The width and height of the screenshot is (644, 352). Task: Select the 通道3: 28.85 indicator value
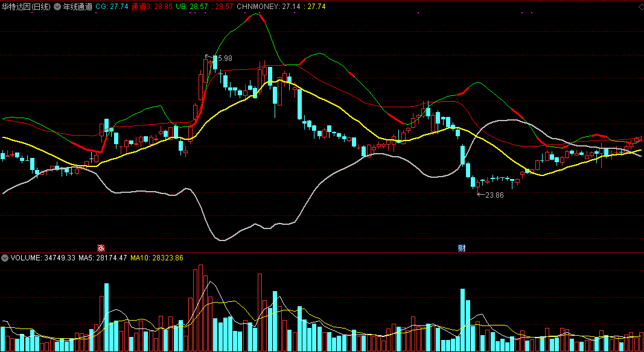152,7
